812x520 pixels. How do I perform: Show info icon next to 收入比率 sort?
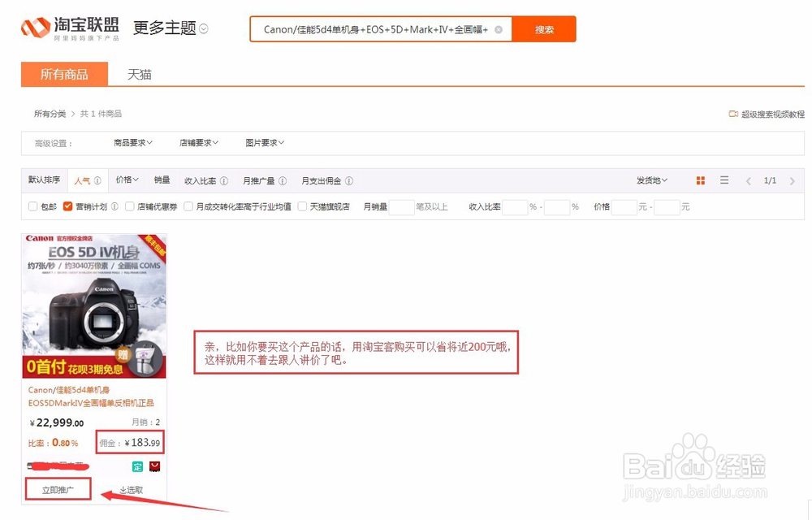coord(224,180)
